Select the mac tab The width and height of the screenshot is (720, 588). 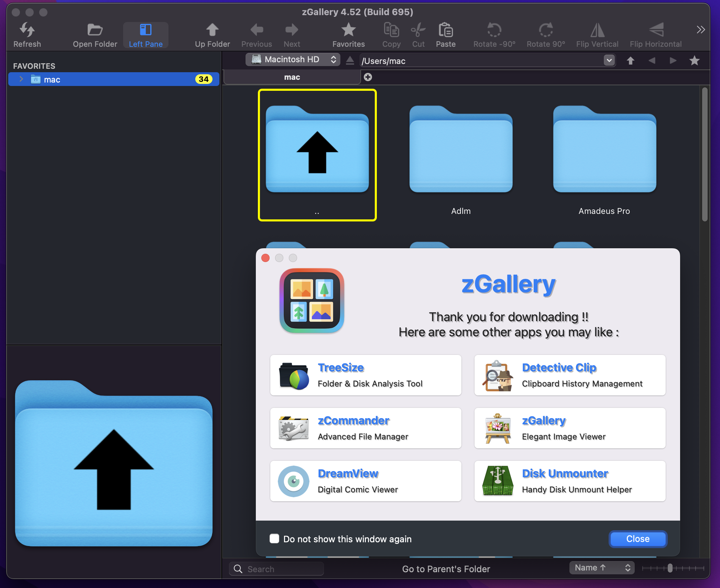tap(292, 77)
